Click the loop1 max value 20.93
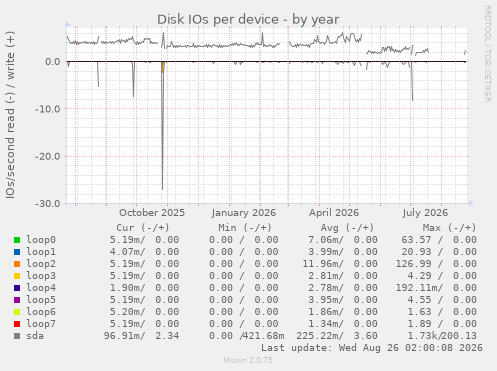The image size is (497, 371). tap(416, 252)
